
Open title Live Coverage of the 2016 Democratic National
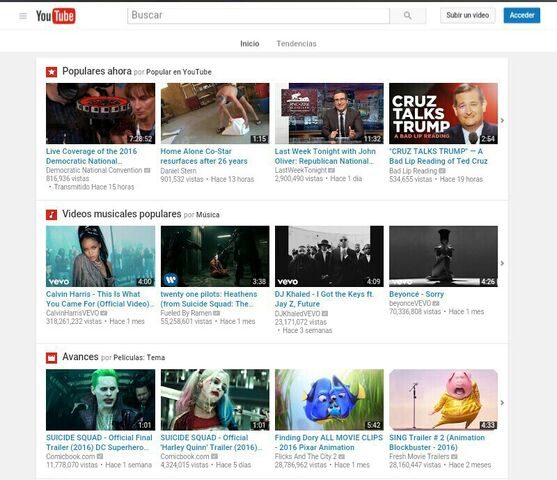coord(92,156)
